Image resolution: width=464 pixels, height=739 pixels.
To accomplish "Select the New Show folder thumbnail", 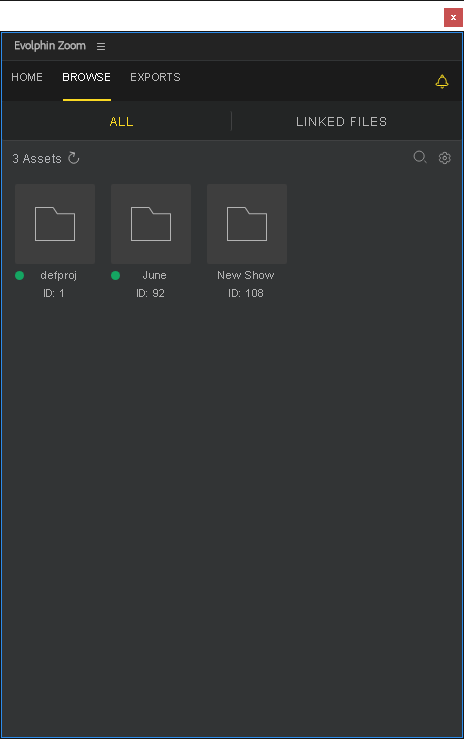I will (247, 224).
